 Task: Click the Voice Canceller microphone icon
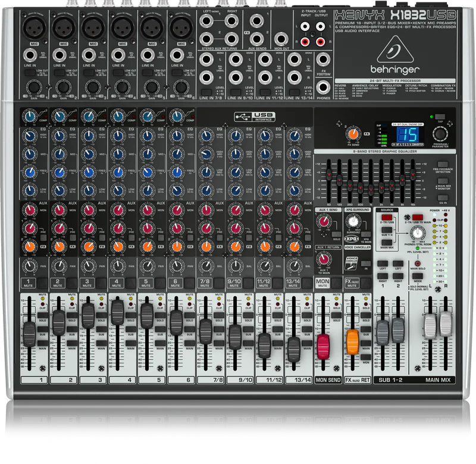click(x=352, y=264)
